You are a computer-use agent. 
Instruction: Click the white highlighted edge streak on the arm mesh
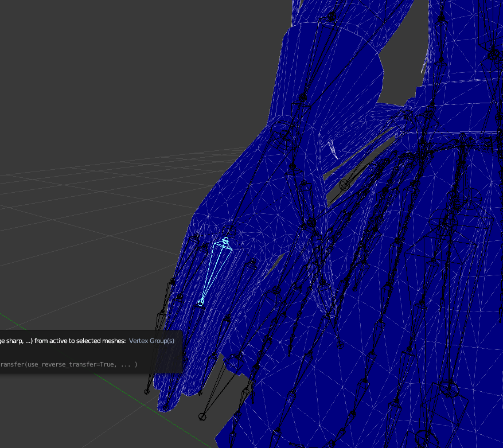pyautogui.click(x=332, y=150)
